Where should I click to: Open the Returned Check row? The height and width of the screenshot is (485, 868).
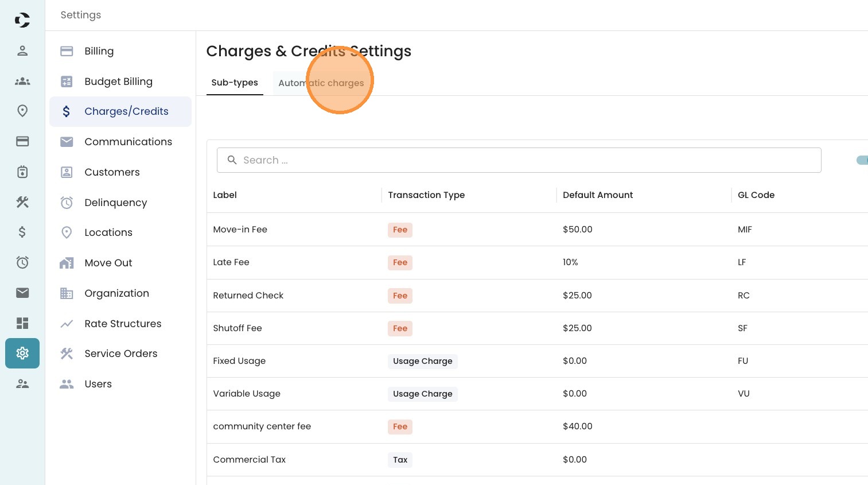click(248, 296)
